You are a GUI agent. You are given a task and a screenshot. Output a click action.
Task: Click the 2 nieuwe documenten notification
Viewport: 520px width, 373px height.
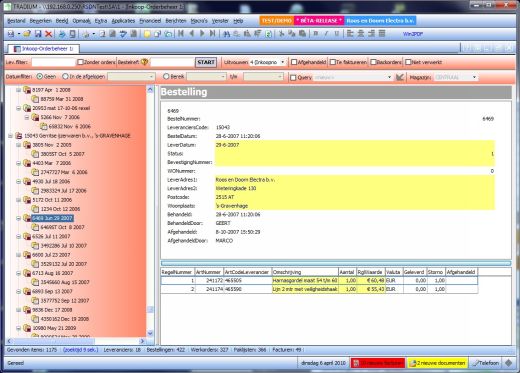click(x=437, y=363)
